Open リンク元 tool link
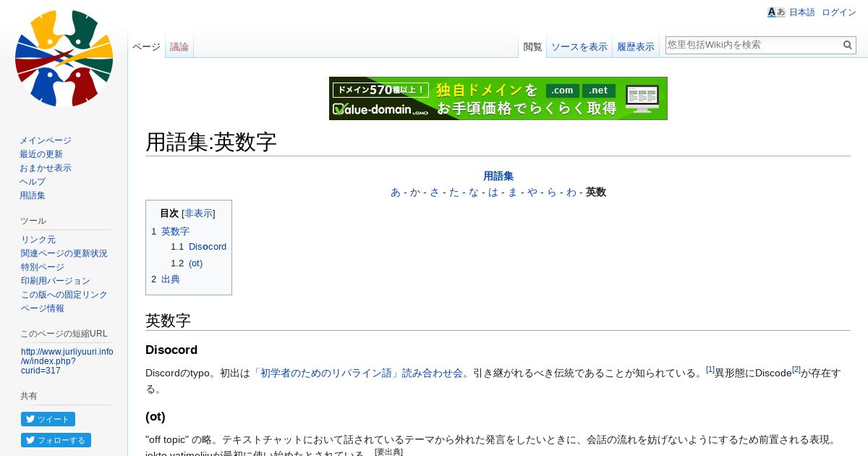 [x=38, y=240]
